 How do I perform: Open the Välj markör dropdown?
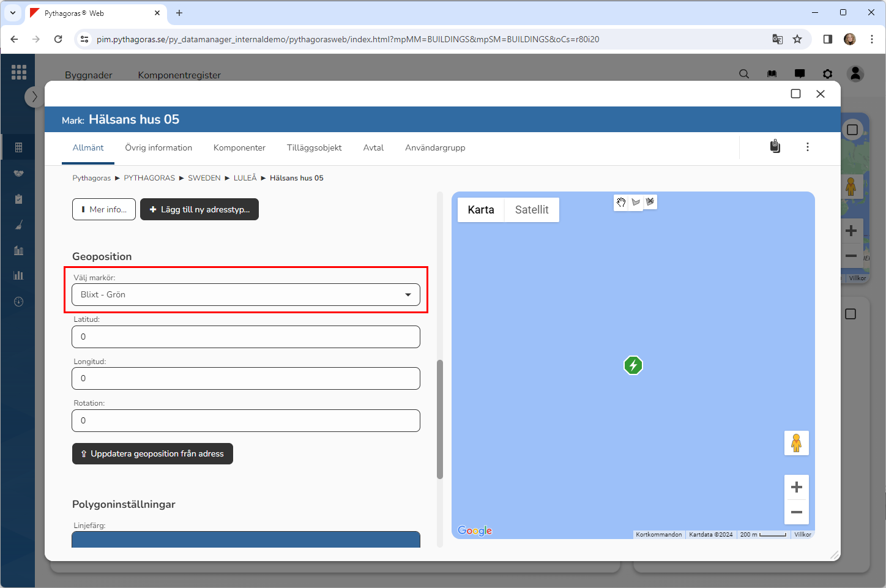[246, 295]
